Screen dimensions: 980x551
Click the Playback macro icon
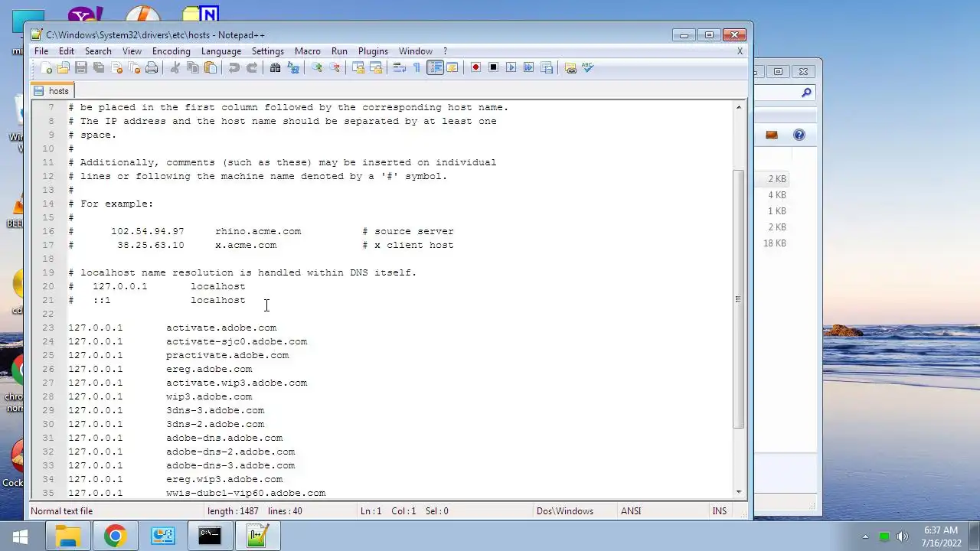coord(511,68)
